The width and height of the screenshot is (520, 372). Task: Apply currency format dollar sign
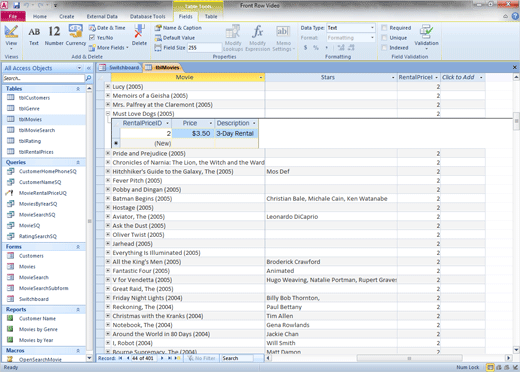[305, 48]
